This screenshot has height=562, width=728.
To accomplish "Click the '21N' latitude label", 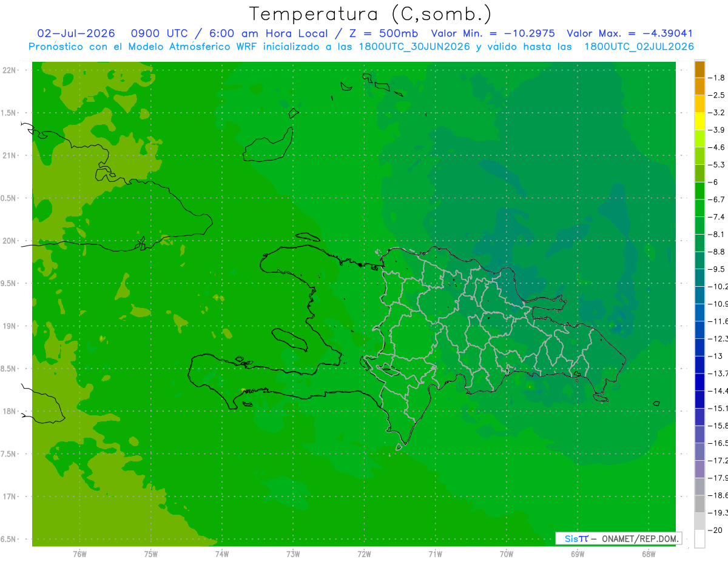I will click(10, 156).
